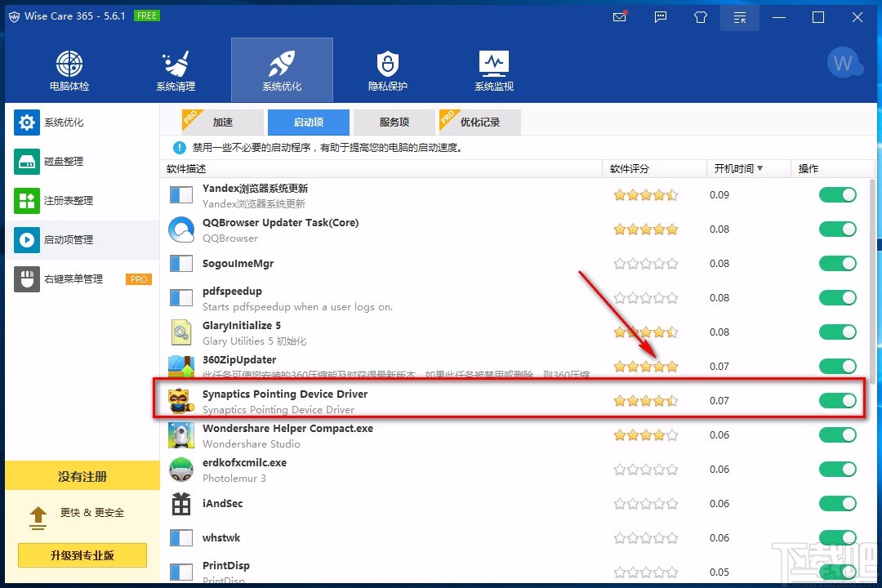
Task: Click the star rating of Wondershare Helper
Action: point(646,435)
